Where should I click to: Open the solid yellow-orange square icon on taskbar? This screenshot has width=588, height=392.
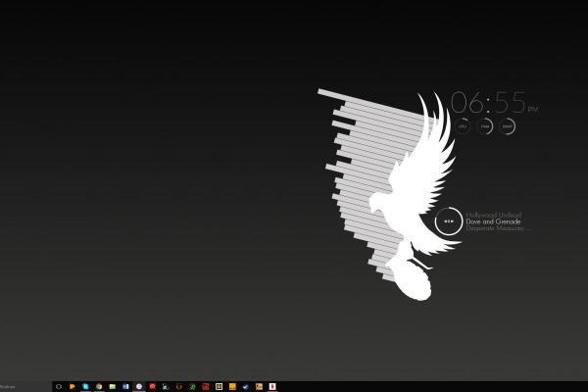coord(232,386)
